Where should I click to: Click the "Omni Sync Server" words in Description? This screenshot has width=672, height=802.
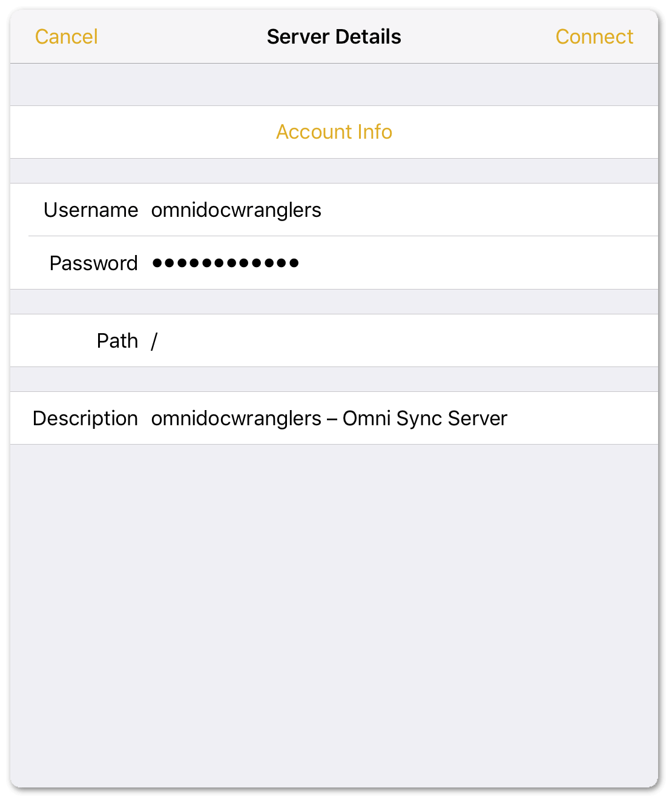pos(425,419)
